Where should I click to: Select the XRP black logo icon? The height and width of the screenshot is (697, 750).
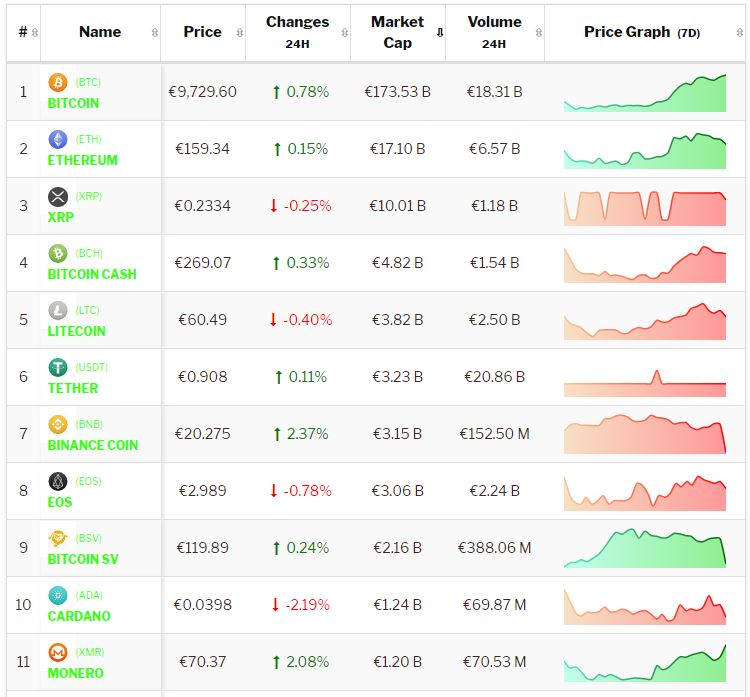click(x=58, y=196)
